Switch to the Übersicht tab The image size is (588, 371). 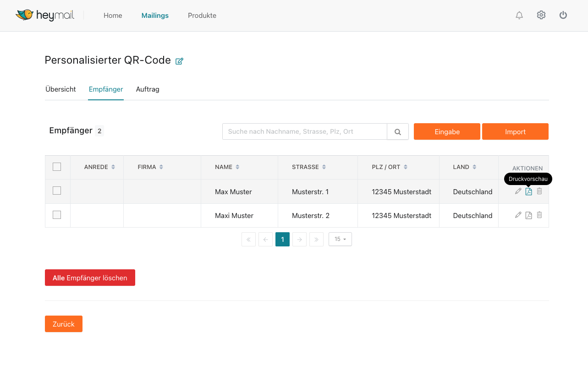coord(60,89)
